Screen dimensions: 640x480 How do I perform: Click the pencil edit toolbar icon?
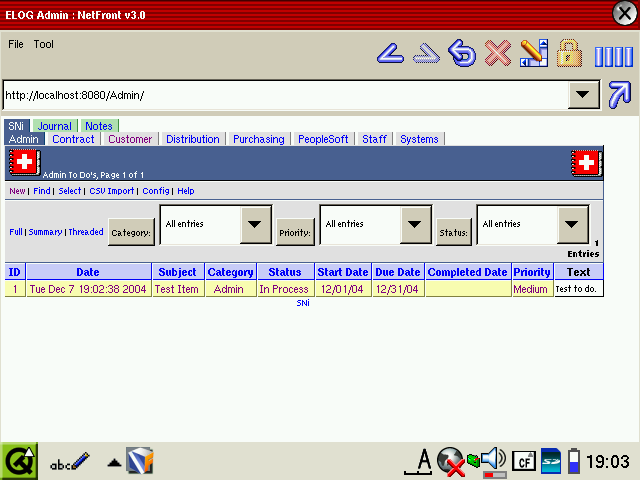point(534,53)
